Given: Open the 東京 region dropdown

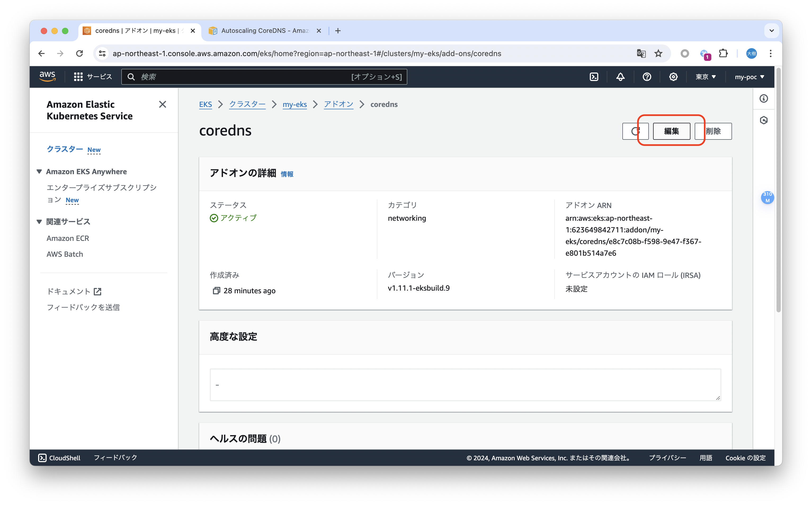Looking at the screenshot, I should (706, 77).
